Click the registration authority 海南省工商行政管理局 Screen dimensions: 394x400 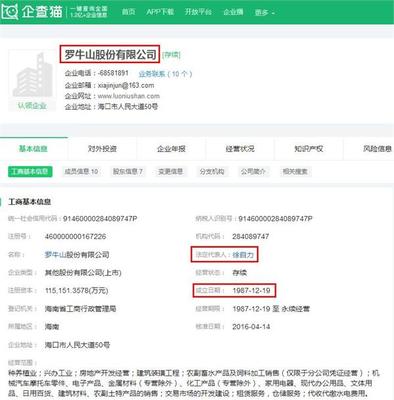(80, 309)
